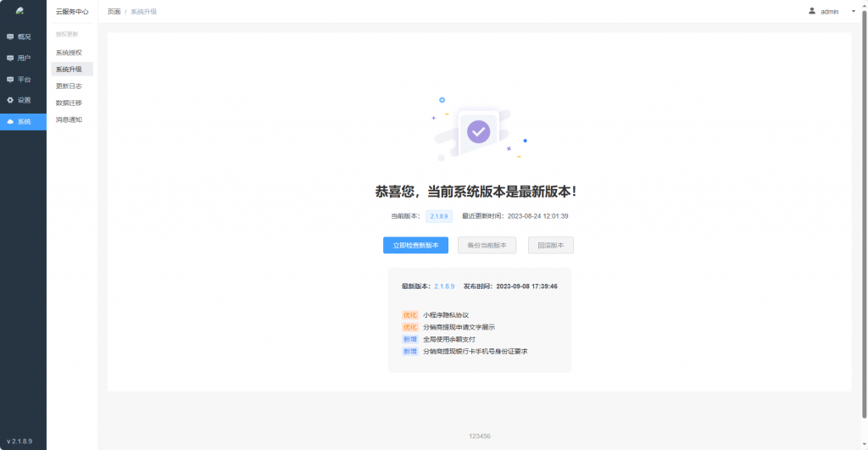Open the admin account menu

coord(829,12)
